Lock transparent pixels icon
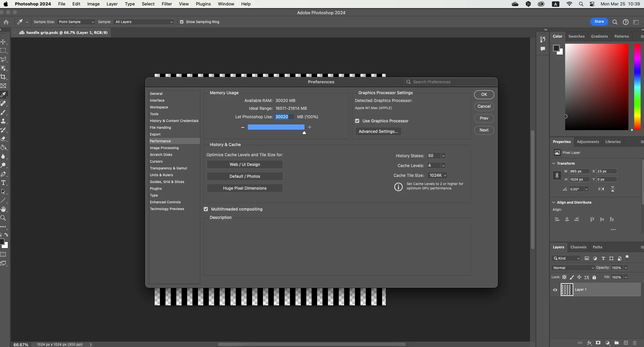Image resolution: width=644 pixels, height=347 pixels. click(x=564, y=277)
